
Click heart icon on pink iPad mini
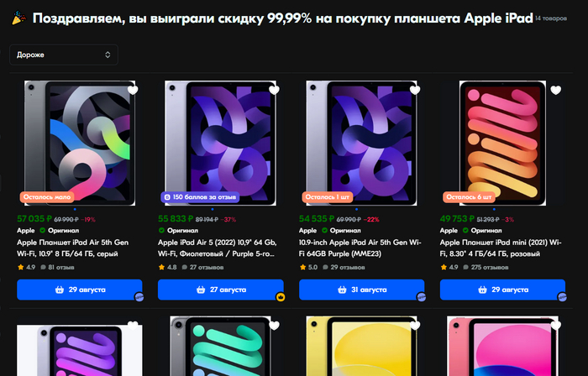point(556,90)
